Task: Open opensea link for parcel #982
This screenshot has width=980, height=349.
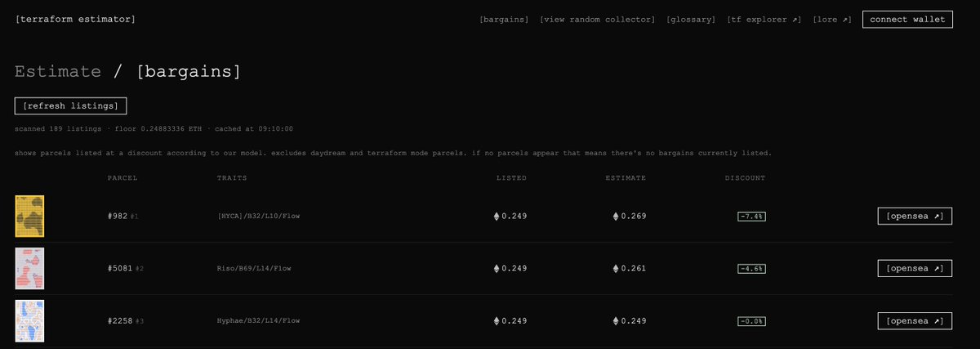Action: point(915,216)
